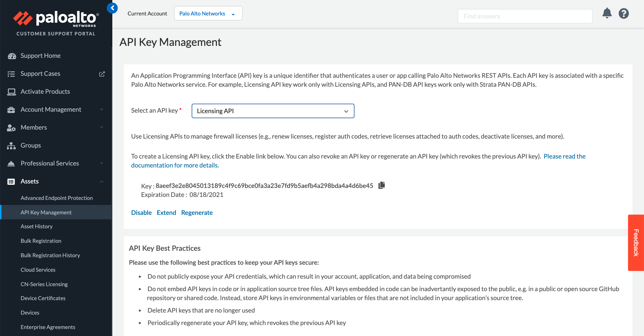The image size is (644, 336).
Task: Copy the API key with clipboard icon
Action: pyautogui.click(x=381, y=185)
